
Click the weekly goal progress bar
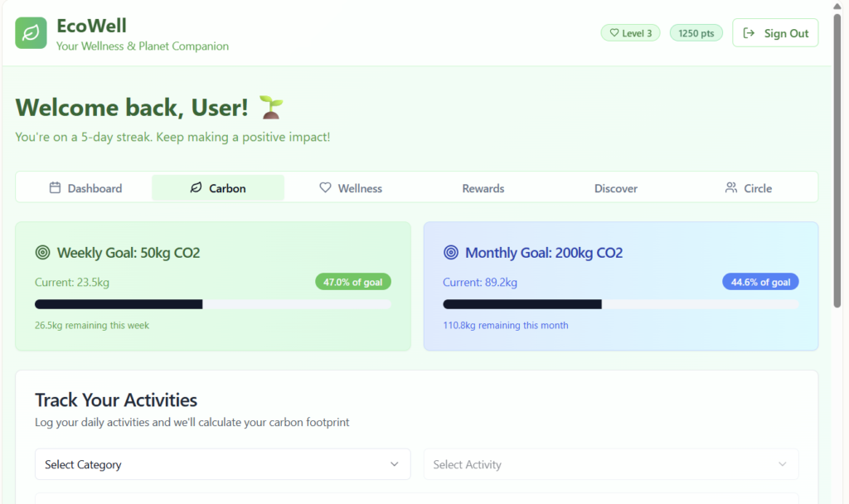pyautogui.click(x=213, y=304)
